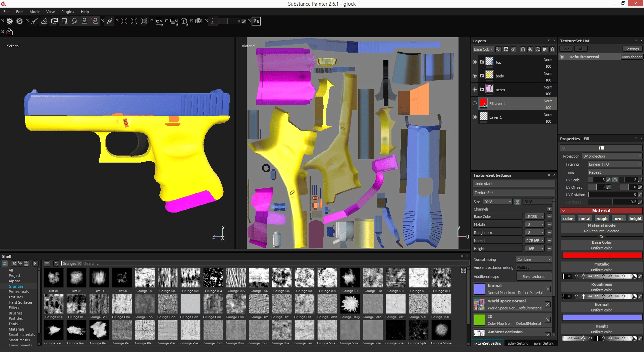Open the Base Color channel dropdown in Layers
Image resolution: width=644 pixels, height=352 pixels.
click(483, 49)
